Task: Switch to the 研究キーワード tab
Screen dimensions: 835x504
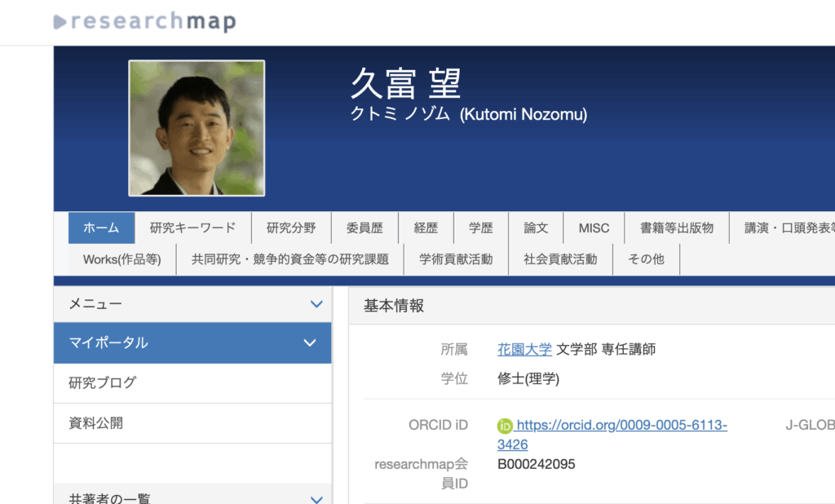Action: 192,228
